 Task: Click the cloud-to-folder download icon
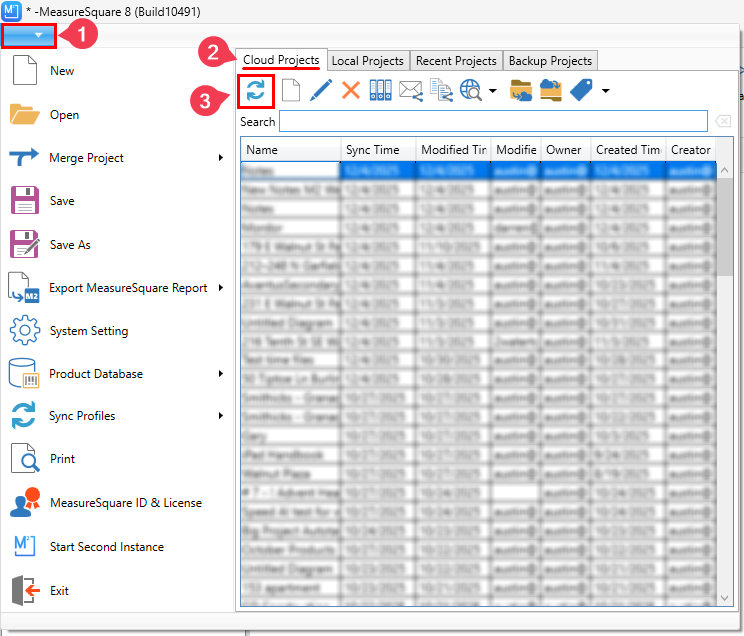click(550, 90)
